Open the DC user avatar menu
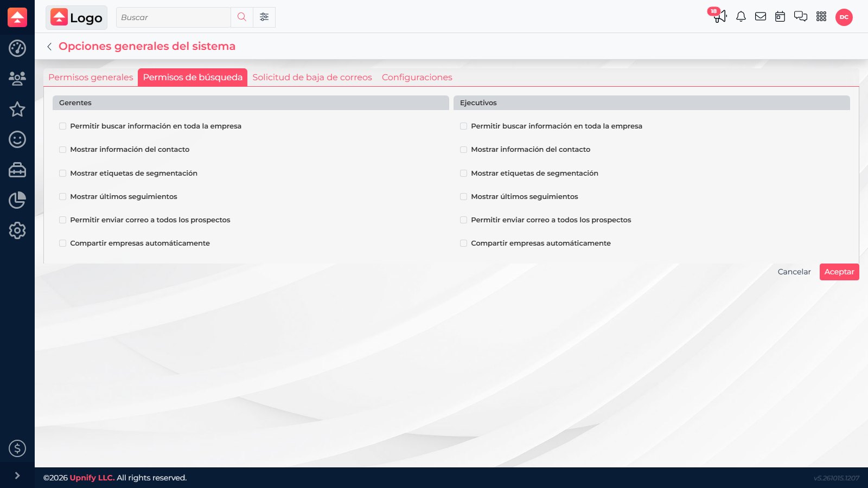868x488 pixels. 844,17
